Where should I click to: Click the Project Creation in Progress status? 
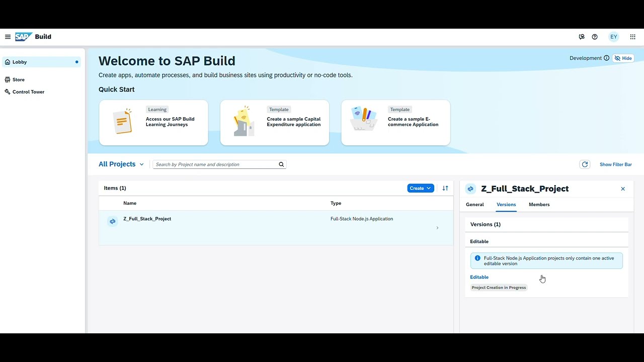click(499, 288)
